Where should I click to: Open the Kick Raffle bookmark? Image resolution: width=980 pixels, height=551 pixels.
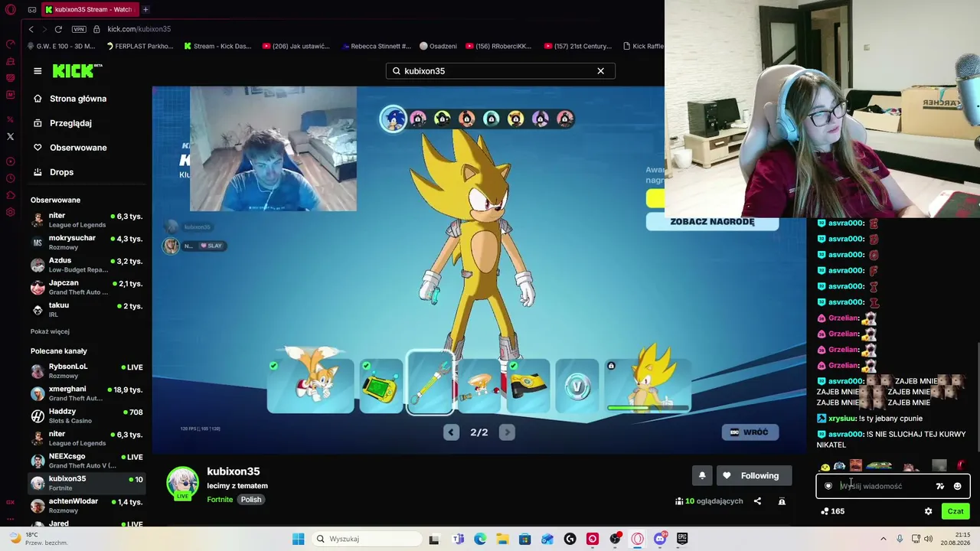pos(643,46)
